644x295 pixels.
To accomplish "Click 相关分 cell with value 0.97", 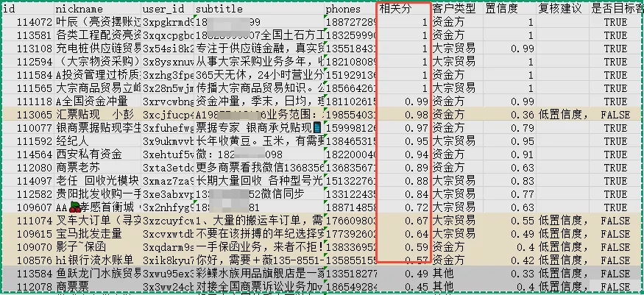I will [404, 128].
